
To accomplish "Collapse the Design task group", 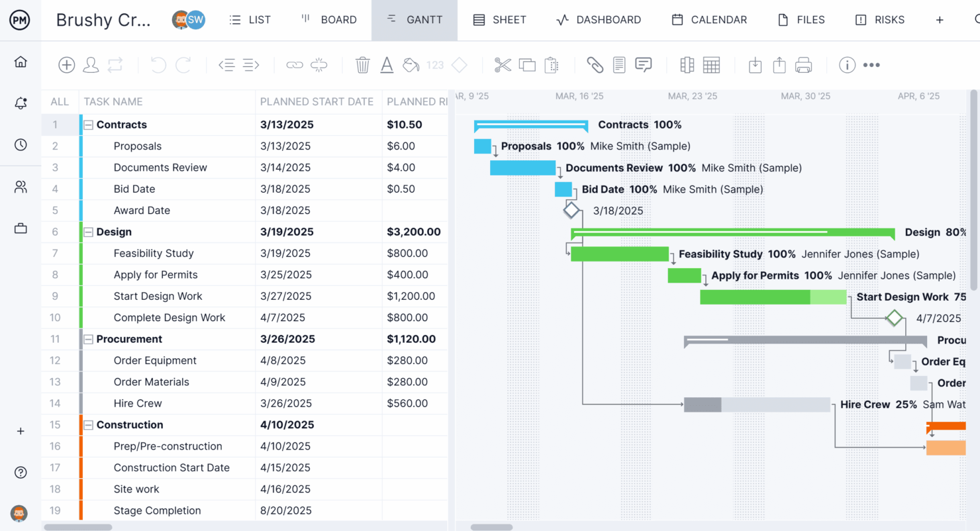I will click(88, 232).
